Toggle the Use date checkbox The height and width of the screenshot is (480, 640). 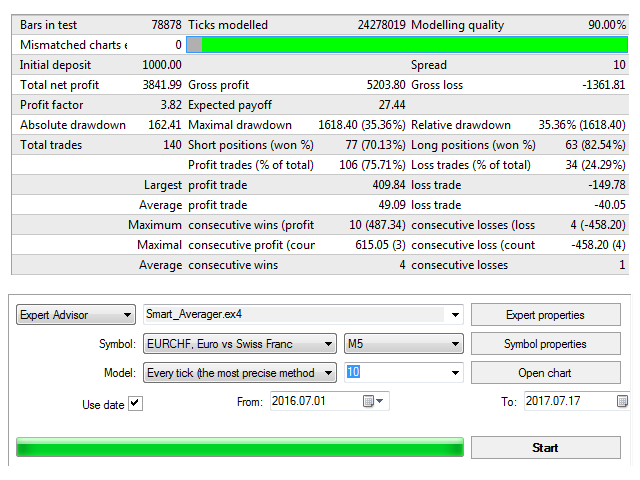[x=135, y=404]
